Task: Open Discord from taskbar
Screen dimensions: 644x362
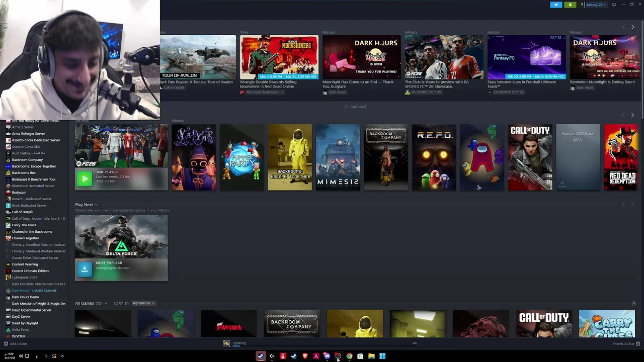Action: click(x=327, y=356)
